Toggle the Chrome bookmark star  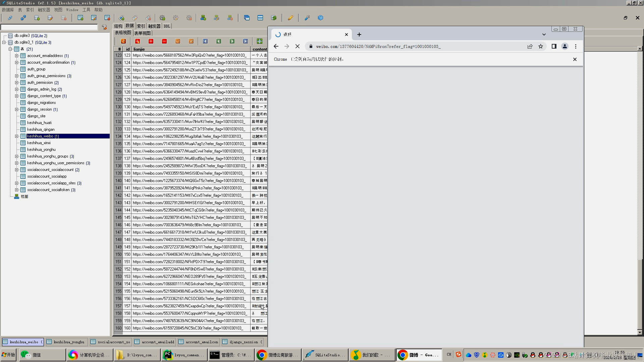[x=541, y=46]
